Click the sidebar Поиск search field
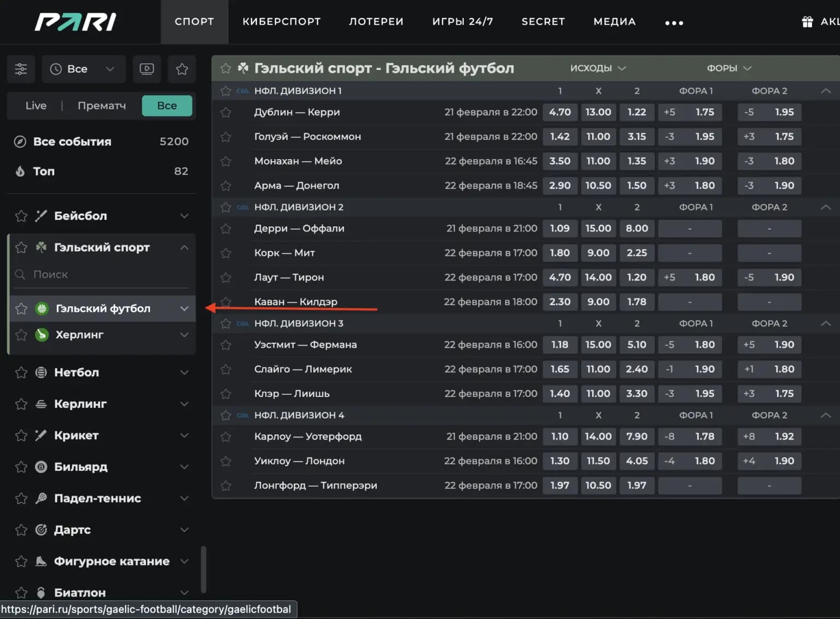Viewport: 840px width, 619px height. tap(102, 275)
